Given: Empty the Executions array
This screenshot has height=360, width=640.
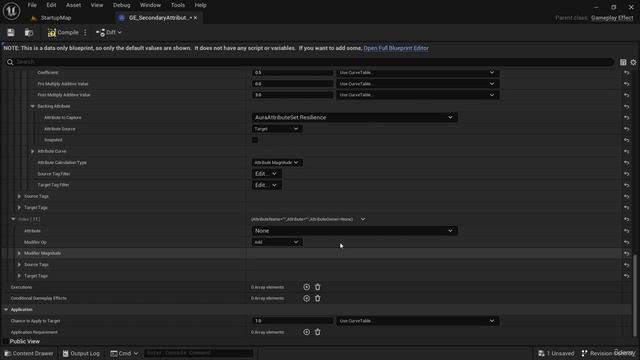Looking at the screenshot, I should click(x=318, y=287).
